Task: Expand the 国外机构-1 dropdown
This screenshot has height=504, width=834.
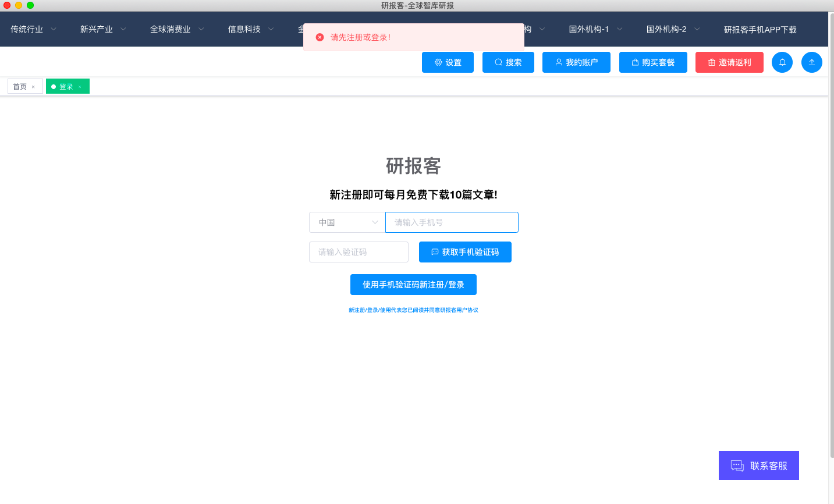Action: coord(590,29)
